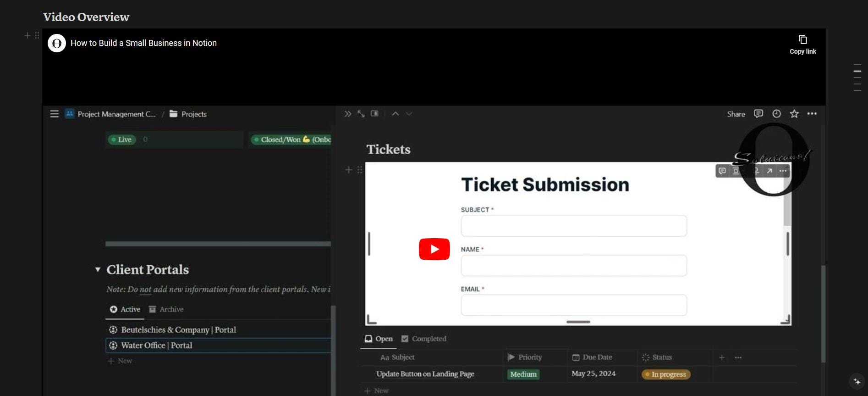This screenshot has width=868, height=396.
Task: Click the Share button
Action: (x=736, y=114)
